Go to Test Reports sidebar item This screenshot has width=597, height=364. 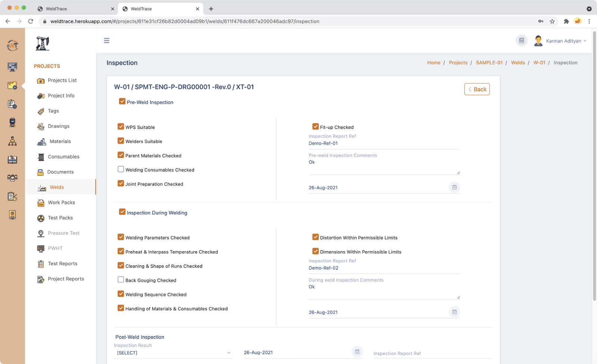pos(62,264)
